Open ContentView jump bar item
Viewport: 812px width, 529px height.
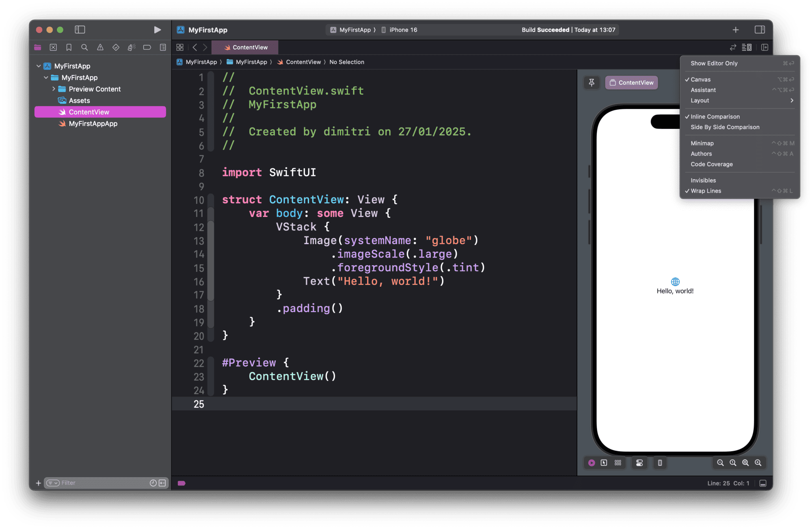pyautogui.click(x=299, y=62)
